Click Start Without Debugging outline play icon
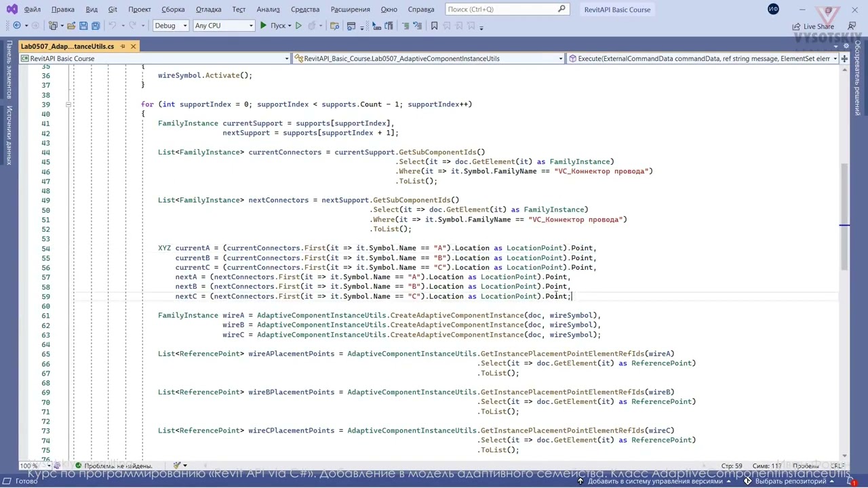 click(298, 26)
